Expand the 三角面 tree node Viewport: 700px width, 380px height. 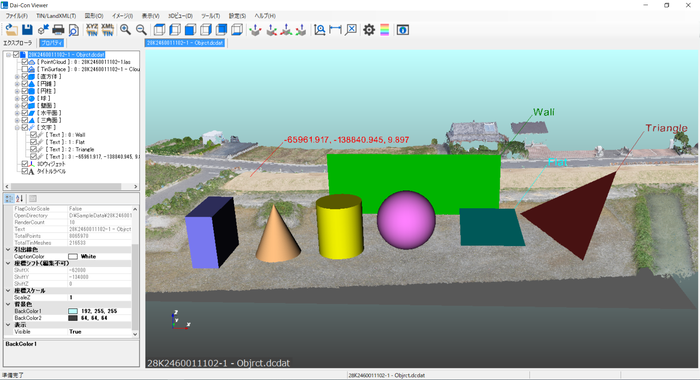coord(17,120)
